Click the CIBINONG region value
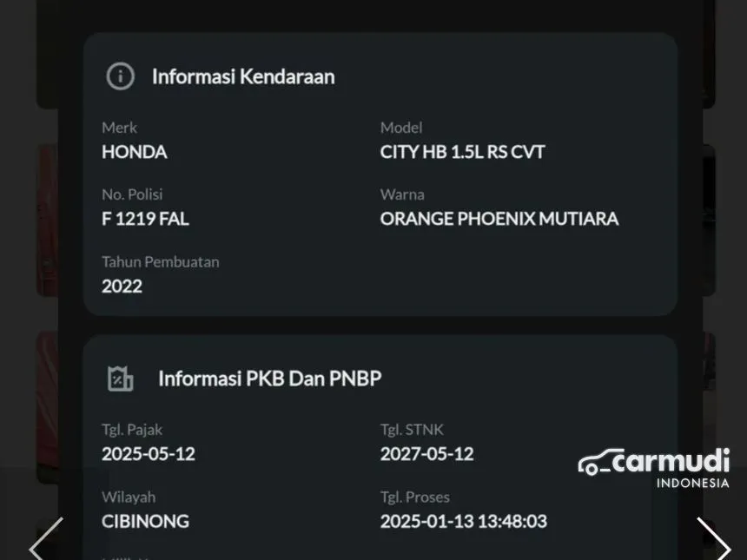 [145, 522]
